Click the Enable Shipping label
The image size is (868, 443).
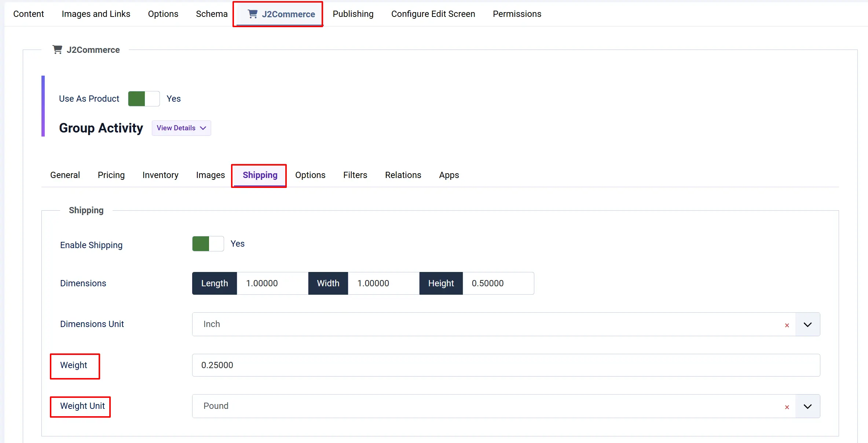pos(91,245)
